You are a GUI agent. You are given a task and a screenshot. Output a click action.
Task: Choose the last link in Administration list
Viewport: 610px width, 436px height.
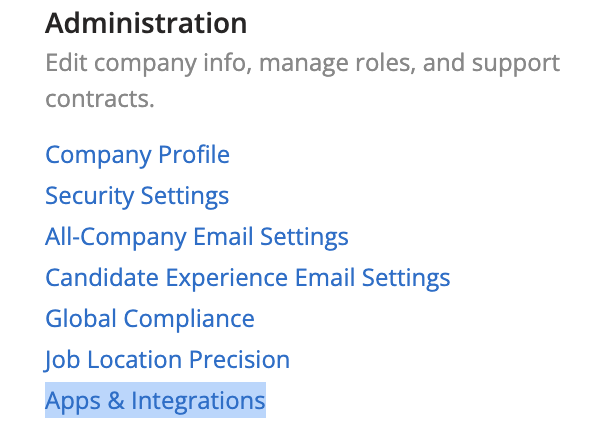(155, 401)
